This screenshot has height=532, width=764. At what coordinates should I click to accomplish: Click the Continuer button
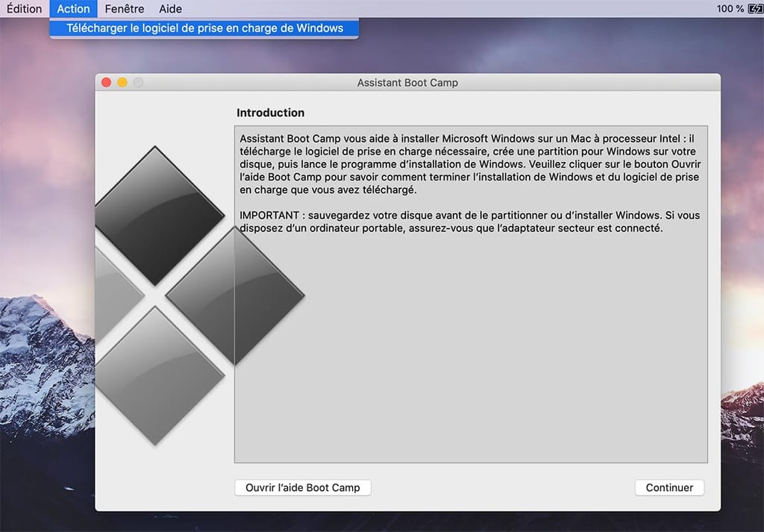[669, 488]
